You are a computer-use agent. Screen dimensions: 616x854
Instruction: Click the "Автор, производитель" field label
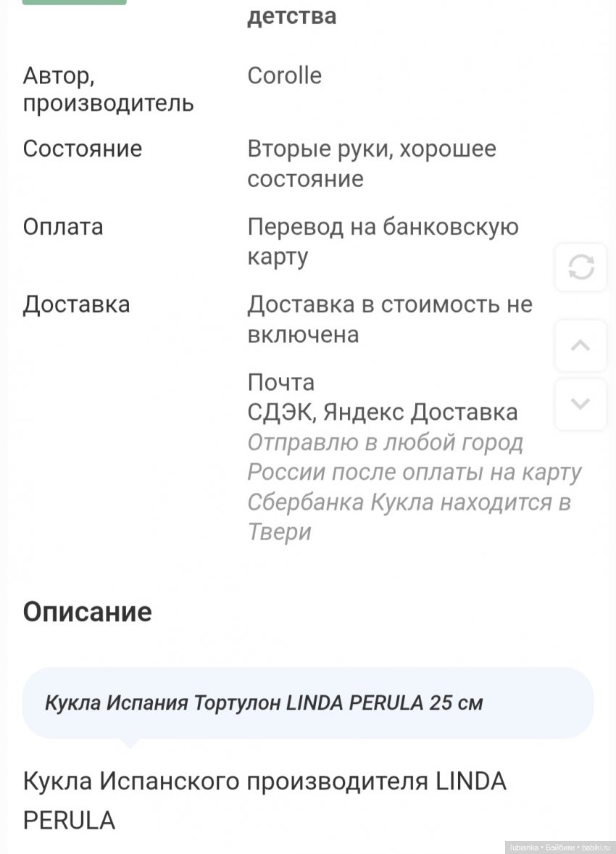108,89
